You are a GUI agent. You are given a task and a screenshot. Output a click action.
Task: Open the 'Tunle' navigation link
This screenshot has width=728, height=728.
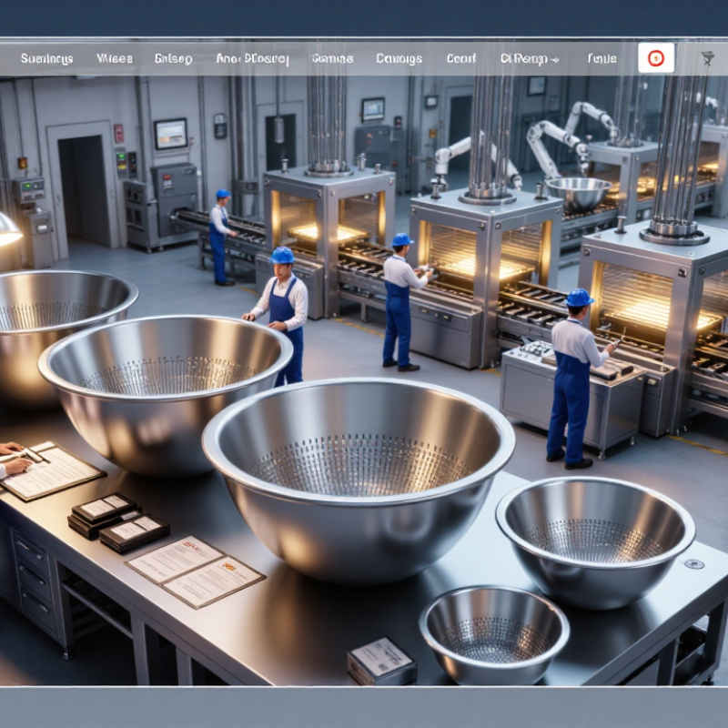tap(602, 58)
